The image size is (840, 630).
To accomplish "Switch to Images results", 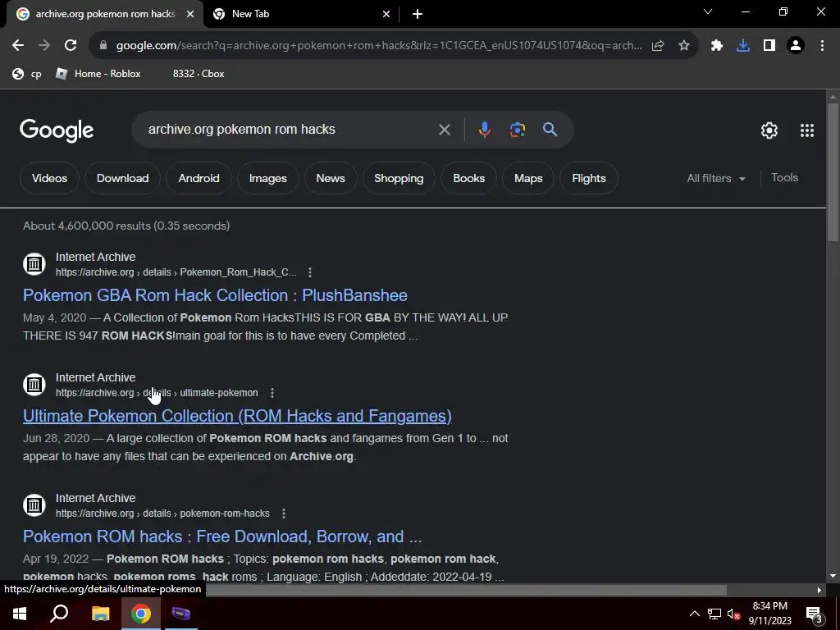I will [268, 178].
